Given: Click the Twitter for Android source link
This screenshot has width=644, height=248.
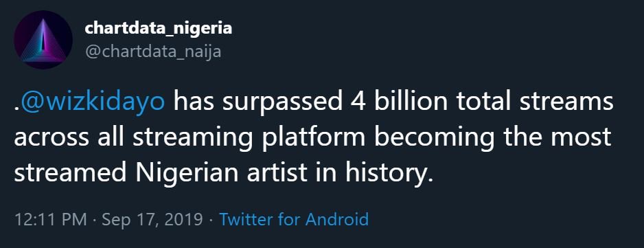Looking at the screenshot, I should pos(294,219).
